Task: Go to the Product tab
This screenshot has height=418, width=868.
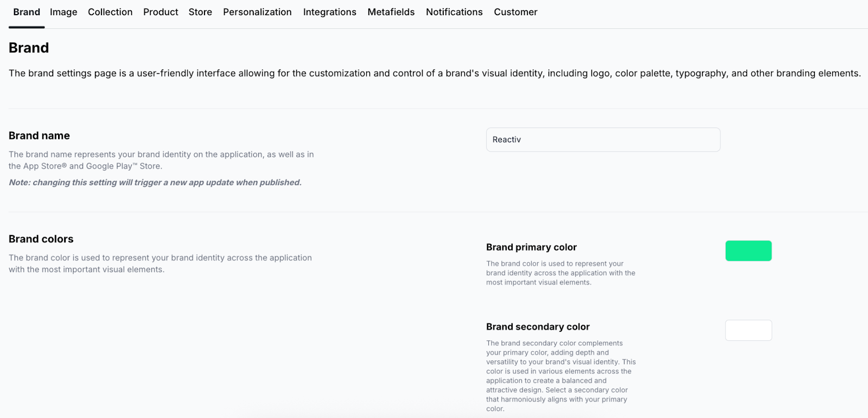Action: click(x=161, y=12)
